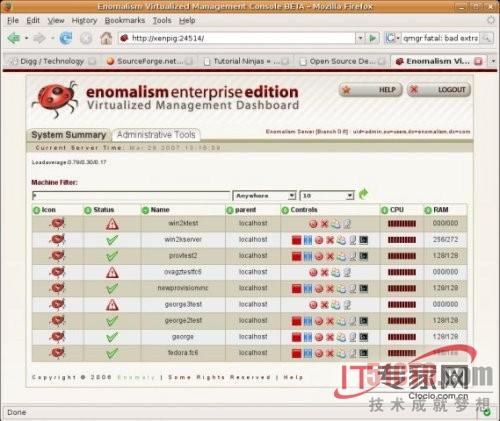The height and width of the screenshot is (421, 500).
Task: Click the users icon in fedora.fc6 row
Action: 341,353
